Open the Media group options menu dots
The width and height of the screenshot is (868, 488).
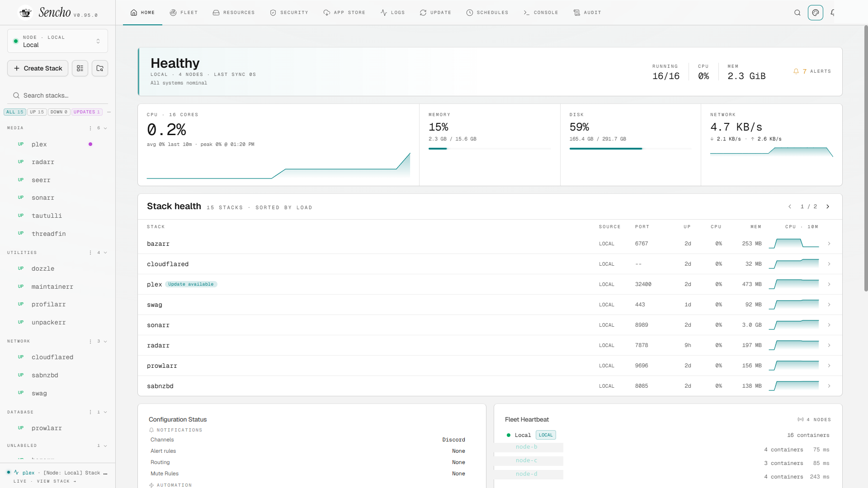click(90, 128)
